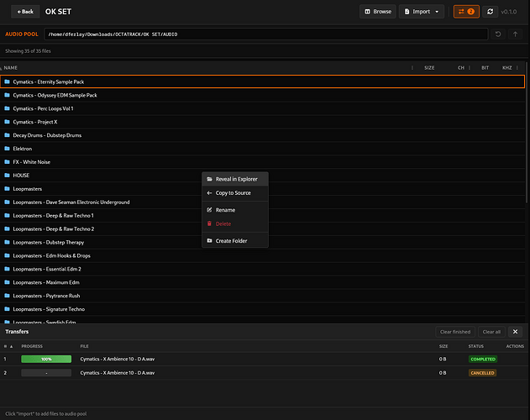
Task: Click the transfers queue icon with badge
Action: 466,12
